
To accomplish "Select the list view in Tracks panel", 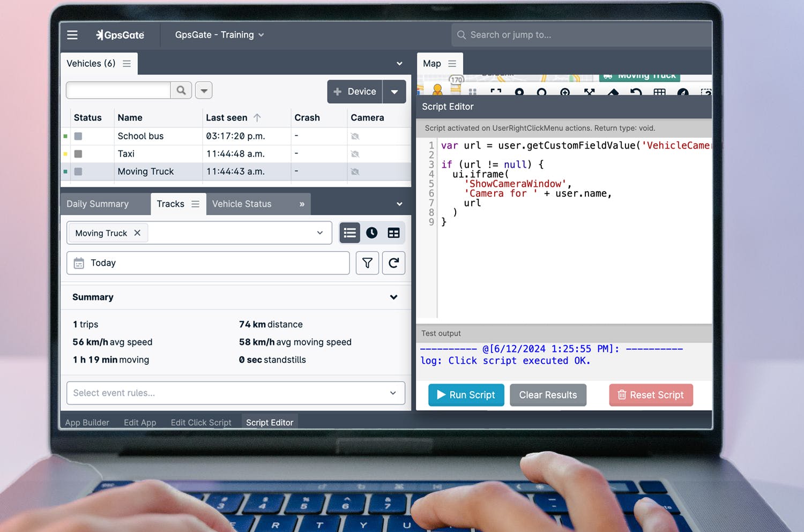I will click(x=349, y=233).
